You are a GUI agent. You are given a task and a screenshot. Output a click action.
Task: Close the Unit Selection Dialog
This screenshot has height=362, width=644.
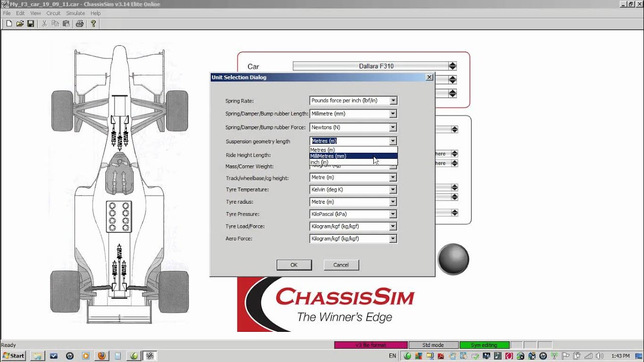pos(429,77)
